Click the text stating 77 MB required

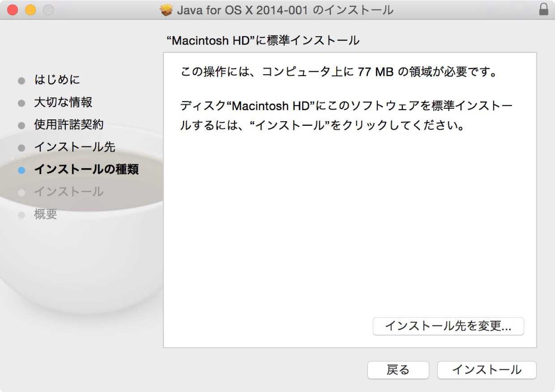pyautogui.click(x=339, y=72)
